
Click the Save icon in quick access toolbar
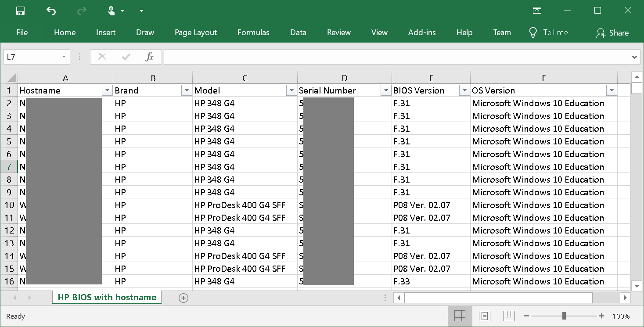(20, 11)
